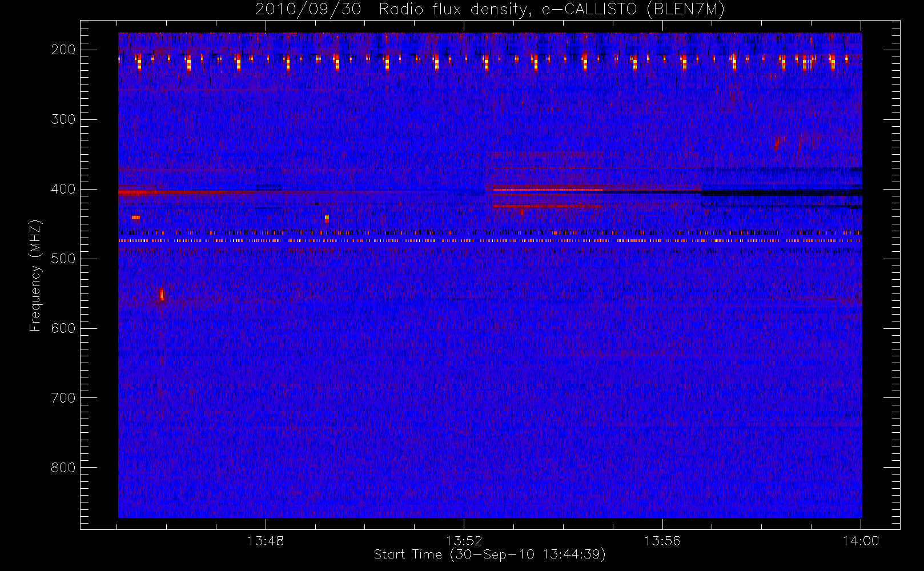Click the 800 frequency tick label
924x571 pixels.
[63, 468]
